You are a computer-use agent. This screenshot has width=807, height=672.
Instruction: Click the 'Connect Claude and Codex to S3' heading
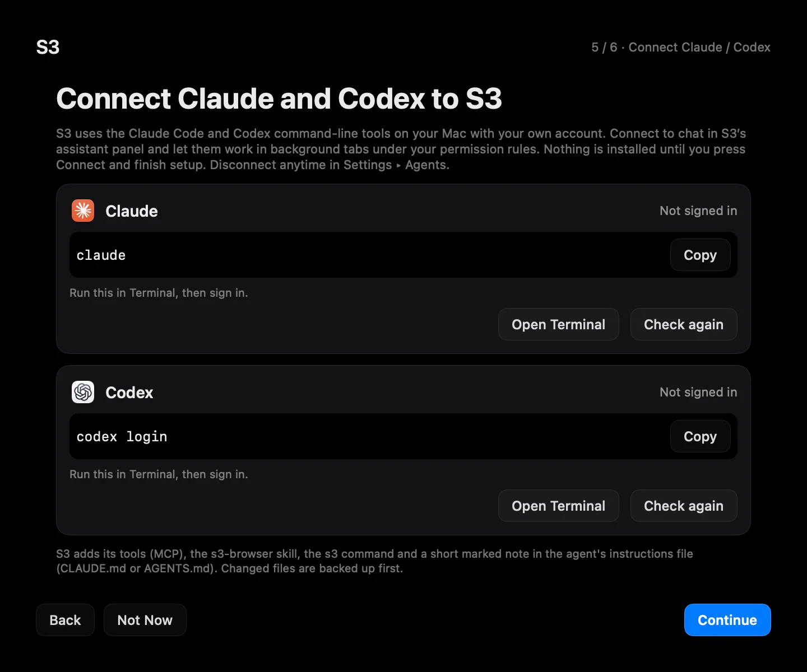coord(279,99)
